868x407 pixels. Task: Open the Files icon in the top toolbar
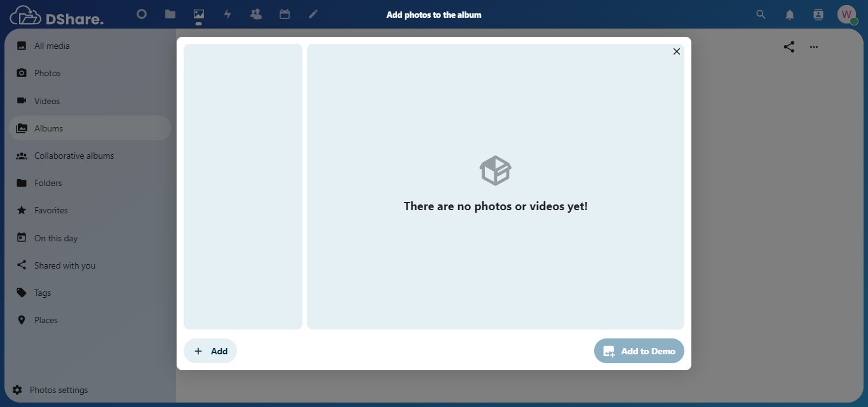coord(170,15)
